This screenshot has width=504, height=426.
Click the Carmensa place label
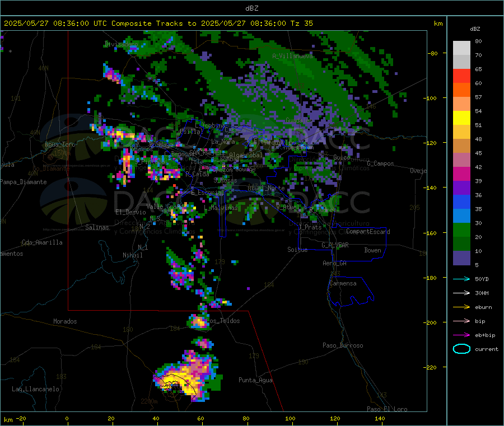pyautogui.click(x=343, y=283)
